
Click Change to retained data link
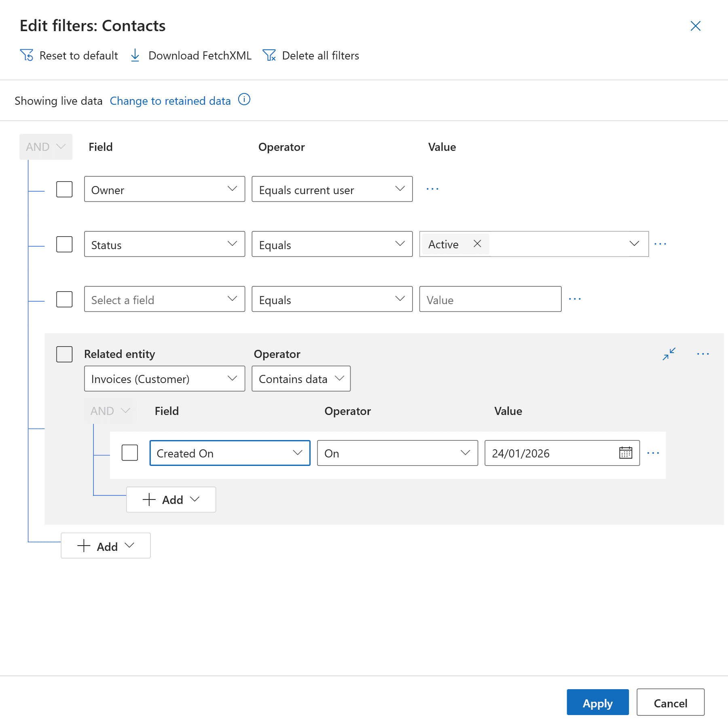[170, 101]
